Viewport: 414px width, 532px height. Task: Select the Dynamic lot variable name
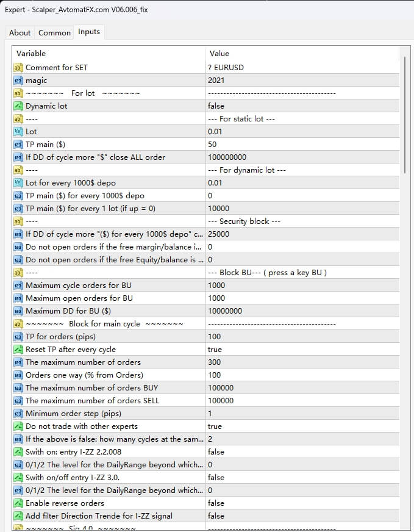(x=46, y=106)
